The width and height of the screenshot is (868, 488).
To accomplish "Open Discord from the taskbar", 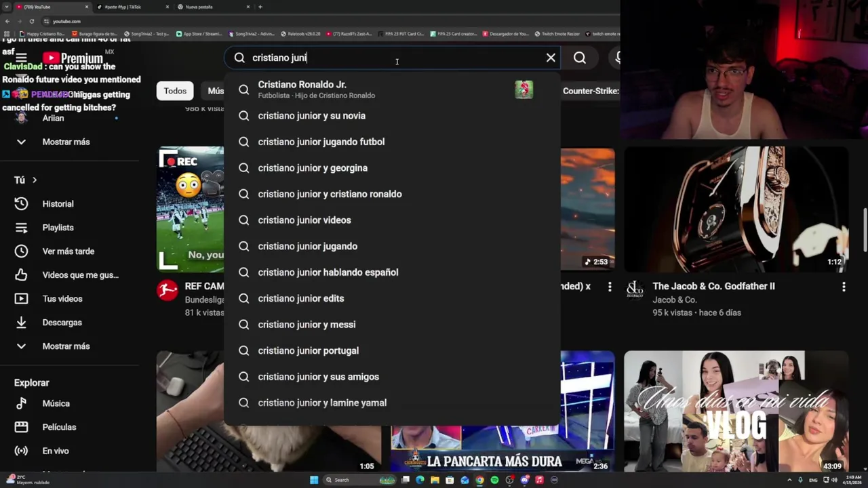I will (x=524, y=480).
